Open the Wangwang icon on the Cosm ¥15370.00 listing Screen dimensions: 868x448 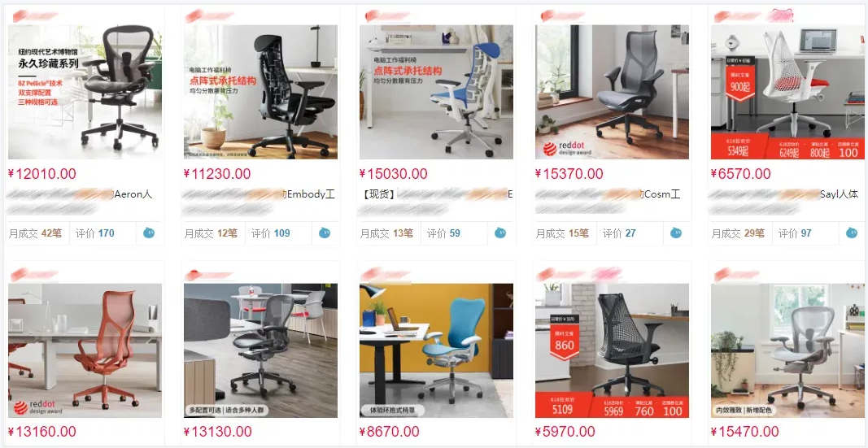(676, 233)
